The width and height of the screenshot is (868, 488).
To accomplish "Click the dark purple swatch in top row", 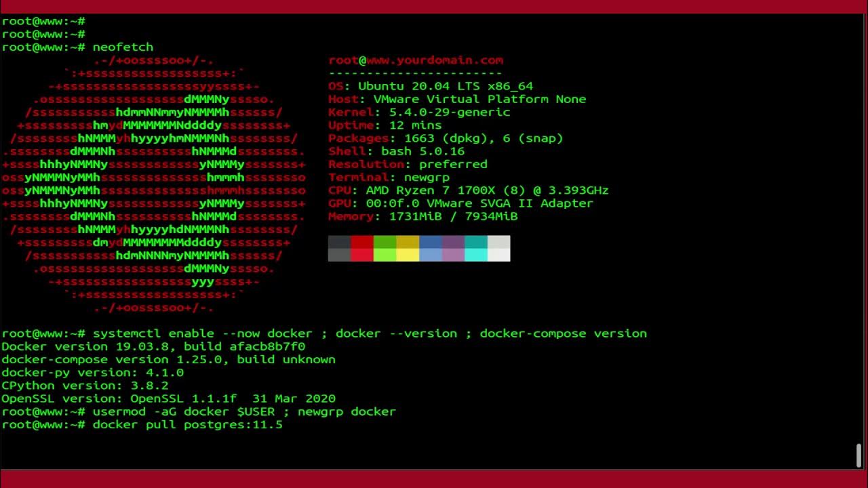I will coord(453,242).
